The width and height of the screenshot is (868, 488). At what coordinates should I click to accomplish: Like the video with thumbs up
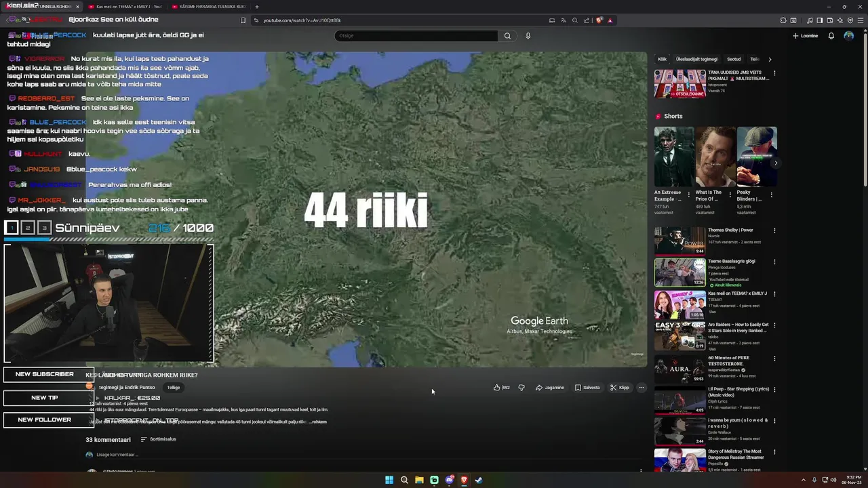tap(502, 388)
